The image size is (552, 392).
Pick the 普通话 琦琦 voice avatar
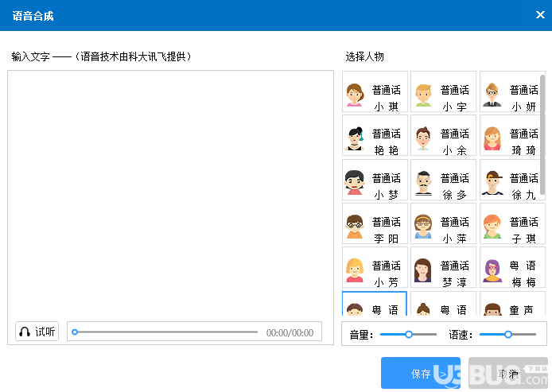511,135
